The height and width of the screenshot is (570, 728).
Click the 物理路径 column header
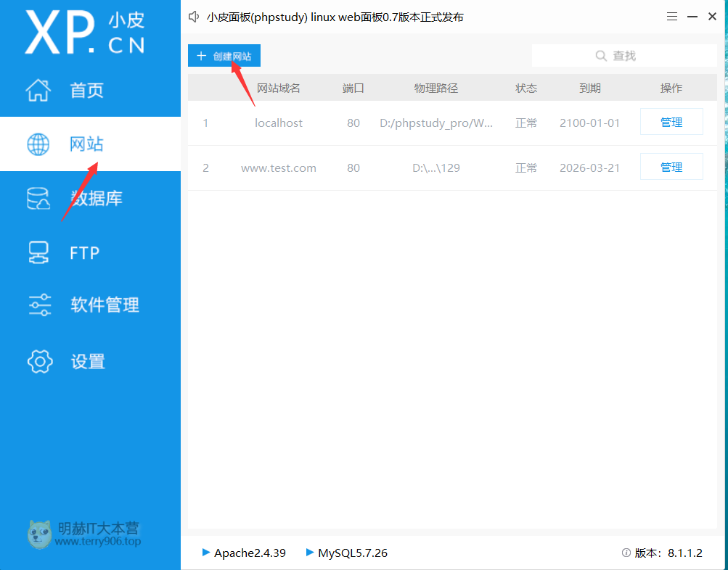[436, 88]
